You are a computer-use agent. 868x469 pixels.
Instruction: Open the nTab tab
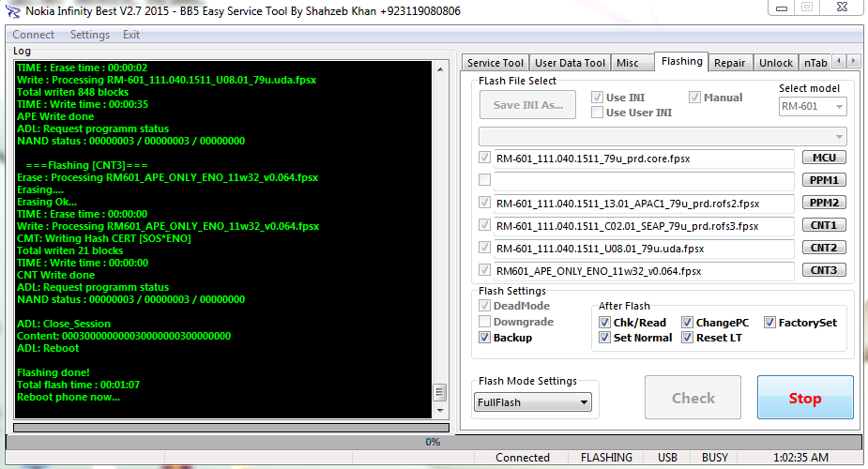click(815, 63)
